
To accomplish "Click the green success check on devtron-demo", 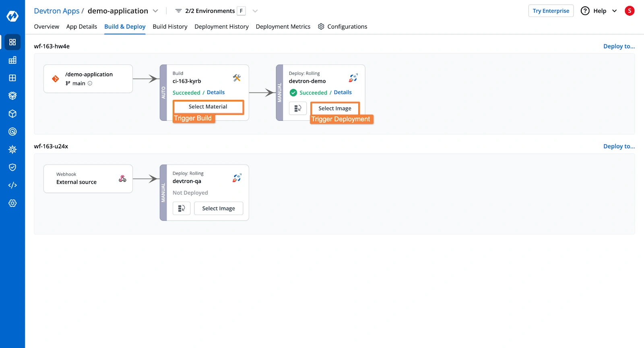I will [293, 93].
